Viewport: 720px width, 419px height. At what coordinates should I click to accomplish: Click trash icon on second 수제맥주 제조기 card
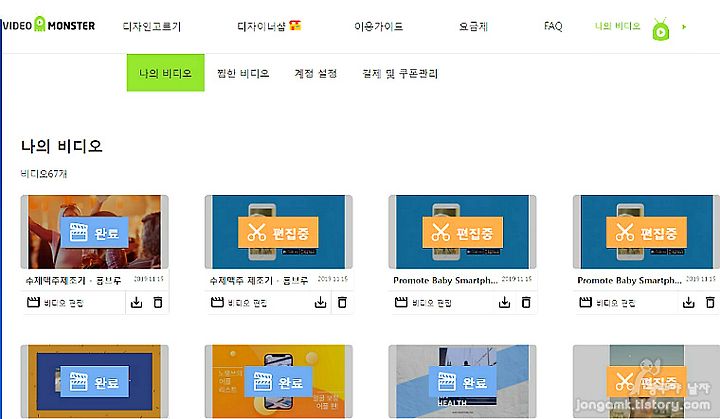(x=342, y=302)
